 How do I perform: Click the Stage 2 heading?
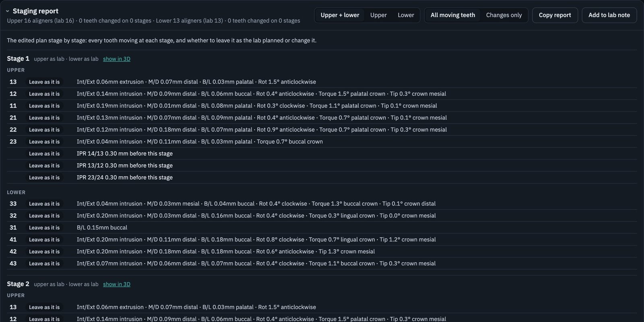(18, 284)
